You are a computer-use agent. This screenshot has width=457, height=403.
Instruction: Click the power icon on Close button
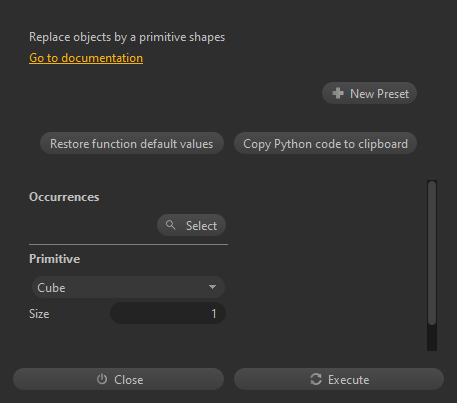[102, 379]
